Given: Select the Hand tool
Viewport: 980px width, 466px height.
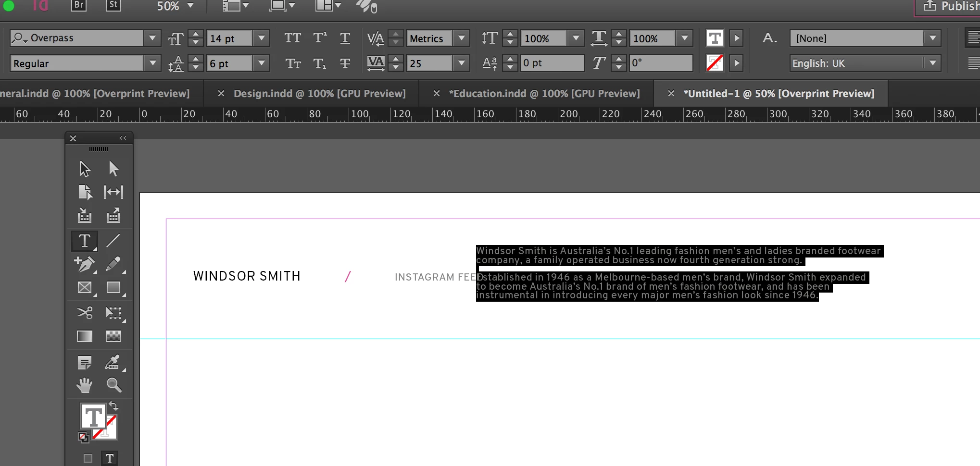Looking at the screenshot, I should point(85,385).
